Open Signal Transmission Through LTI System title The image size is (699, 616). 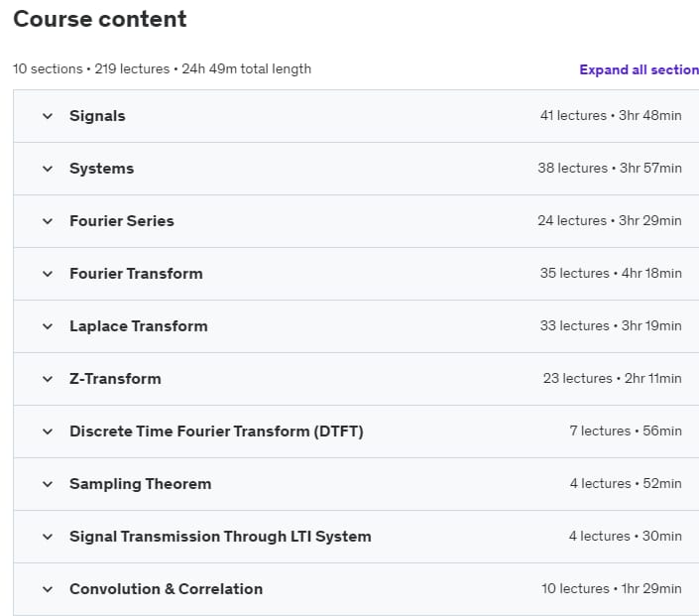pyautogui.click(x=220, y=537)
